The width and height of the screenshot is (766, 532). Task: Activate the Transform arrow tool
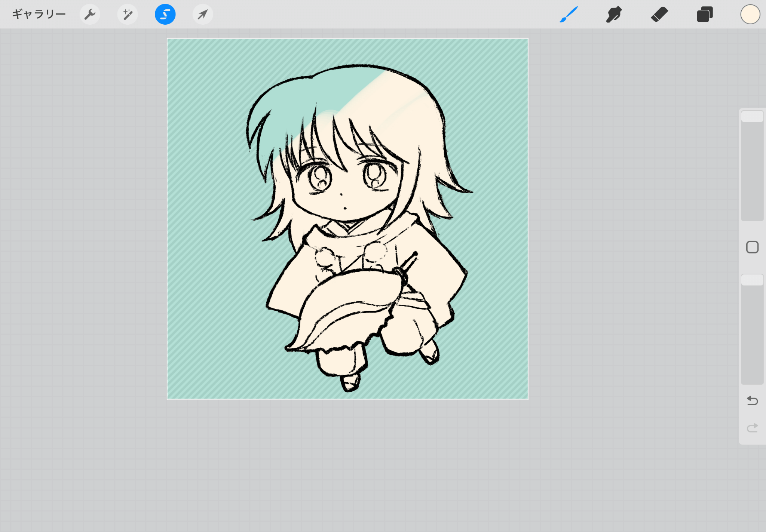(203, 15)
